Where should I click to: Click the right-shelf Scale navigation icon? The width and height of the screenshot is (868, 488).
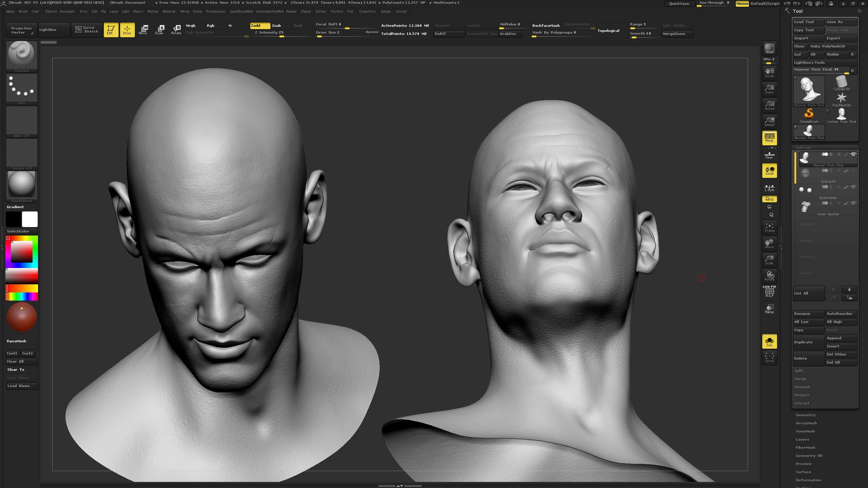769,260
